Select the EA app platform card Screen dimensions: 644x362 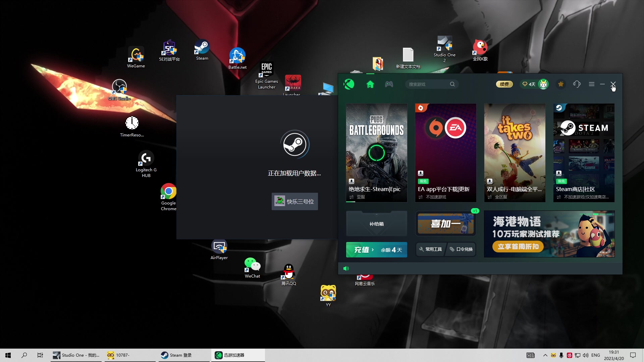tap(445, 153)
